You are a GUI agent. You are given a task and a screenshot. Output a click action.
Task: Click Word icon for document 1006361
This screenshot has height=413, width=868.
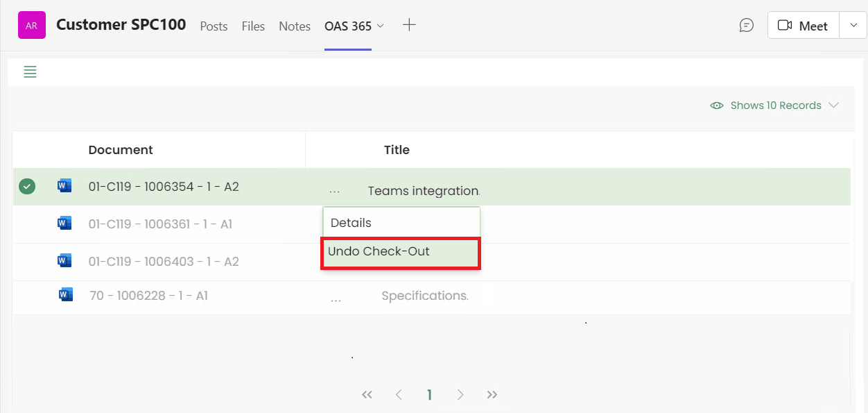point(64,224)
